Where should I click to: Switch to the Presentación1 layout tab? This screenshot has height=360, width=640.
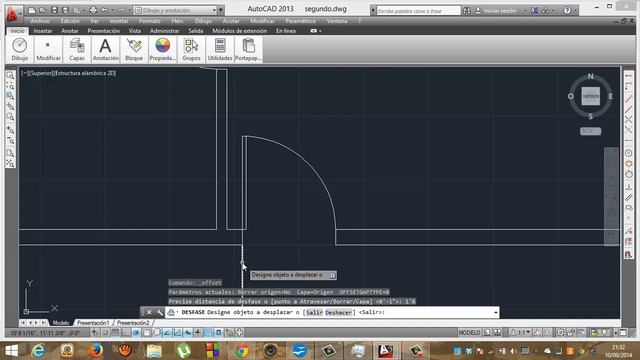(93, 323)
